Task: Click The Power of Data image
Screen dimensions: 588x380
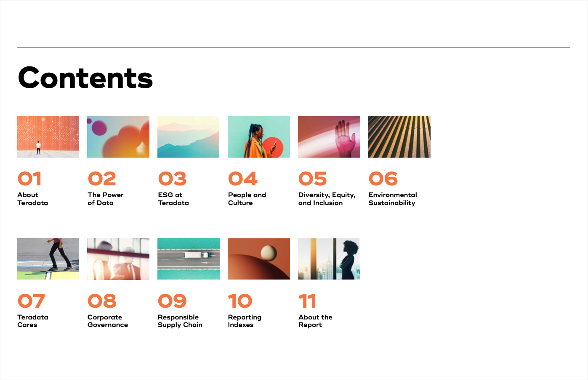Action: pyautogui.click(x=118, y=137)
